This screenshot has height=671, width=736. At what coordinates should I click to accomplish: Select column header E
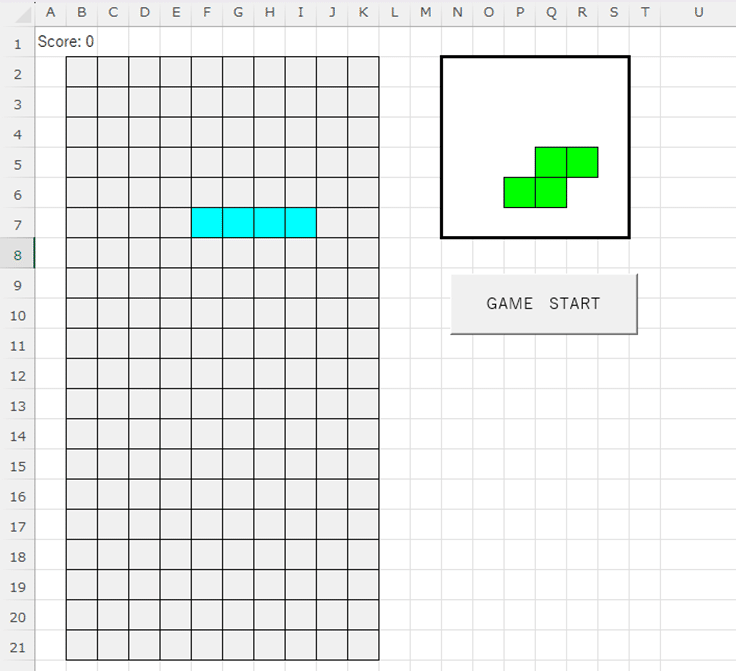click(176, 13)
